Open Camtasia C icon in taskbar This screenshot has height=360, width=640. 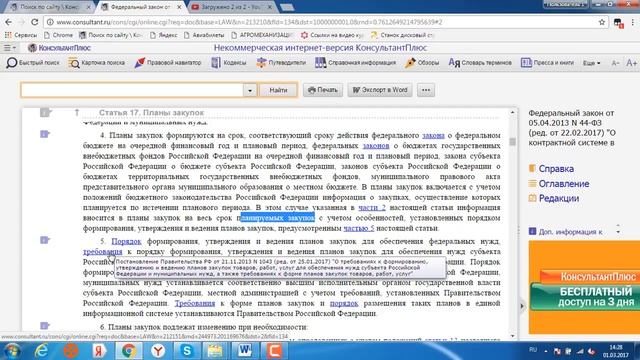click(x=273, y=351)
